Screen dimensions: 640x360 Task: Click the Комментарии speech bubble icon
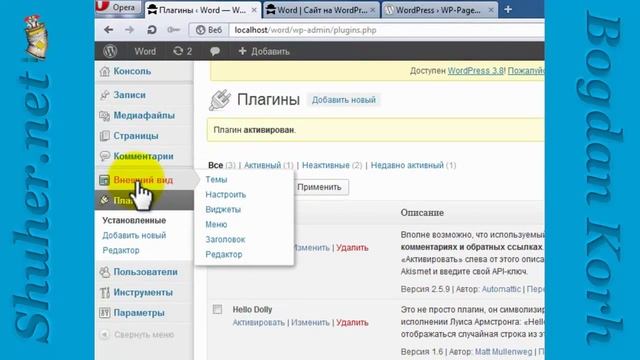(x=104, y=156)
